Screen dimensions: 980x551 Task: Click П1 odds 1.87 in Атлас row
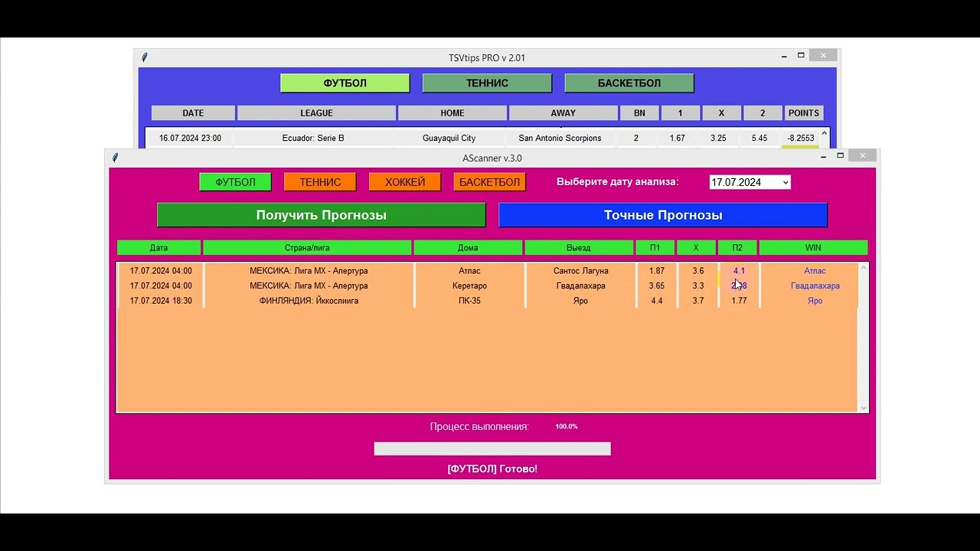tap(656, 271)
